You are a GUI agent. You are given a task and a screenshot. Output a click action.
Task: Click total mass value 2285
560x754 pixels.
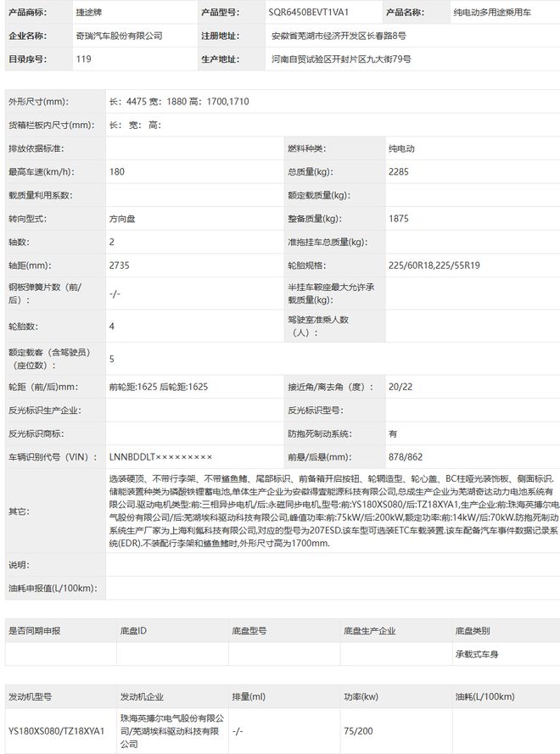[399, 171]
